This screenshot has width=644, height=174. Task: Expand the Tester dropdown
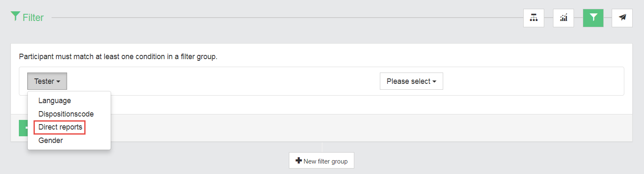(47, 81)
